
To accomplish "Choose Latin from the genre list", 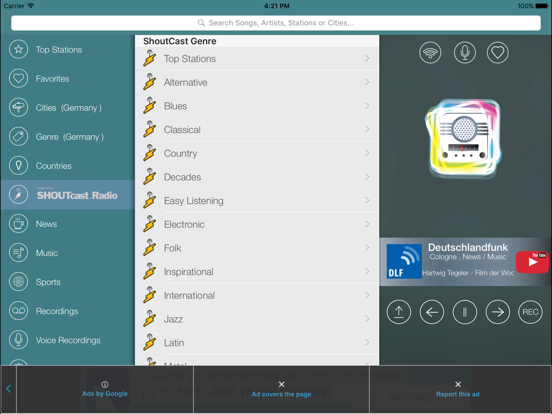I will tap(257, 342).
